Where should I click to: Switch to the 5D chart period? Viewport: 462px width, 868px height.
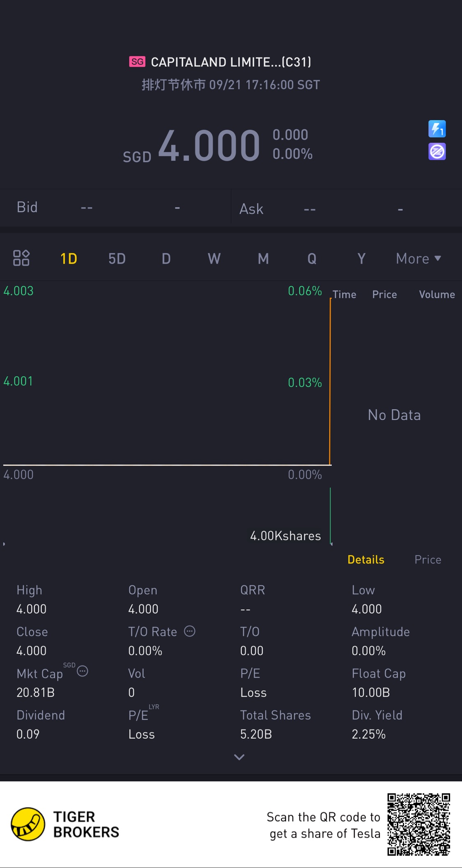point(117,259)
